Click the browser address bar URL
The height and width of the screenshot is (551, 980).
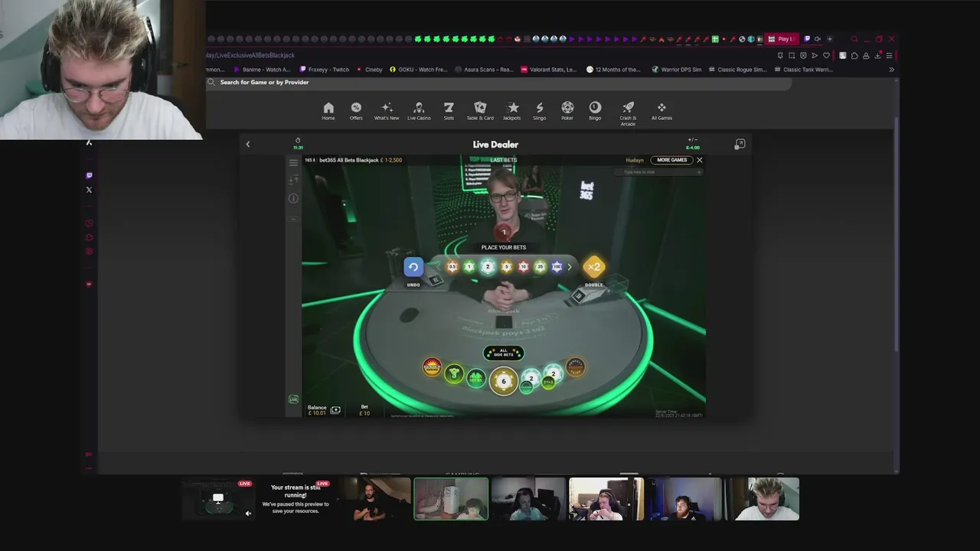pyautogui.click(x=250, y=55)
